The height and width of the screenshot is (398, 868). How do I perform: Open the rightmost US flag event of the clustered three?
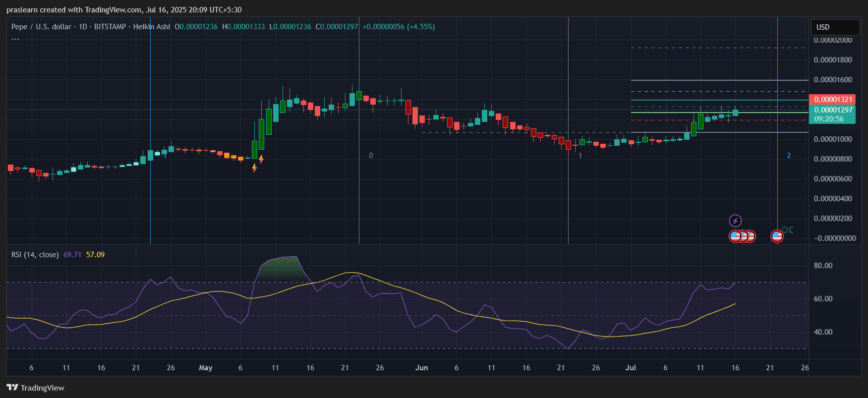pos(751,236)
